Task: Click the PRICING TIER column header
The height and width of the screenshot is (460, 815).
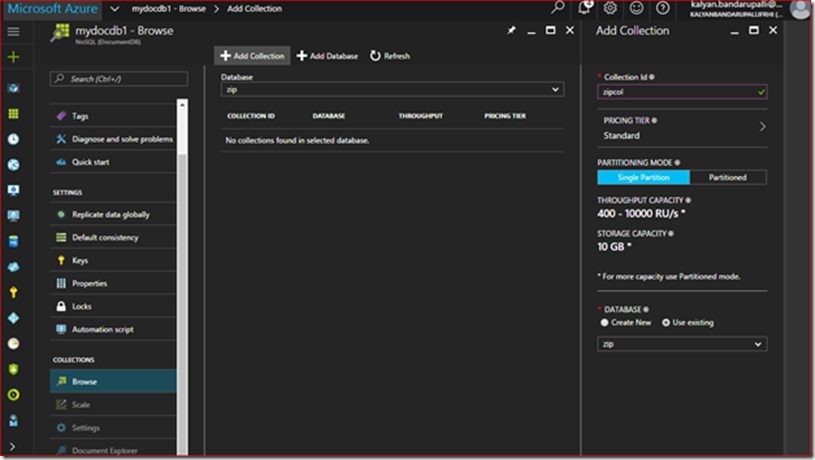Action: coord(505,116)
